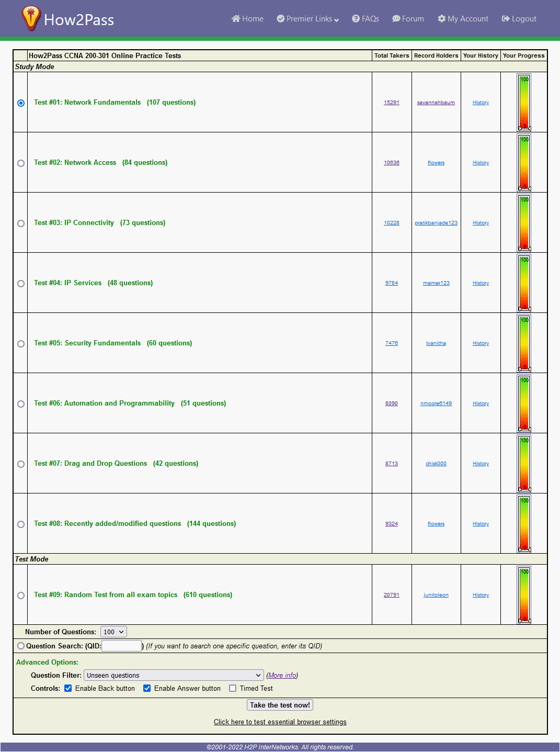The width and height of the screenshot is (560, 752).
Task: Select Test #05 Security Fundamentals radio button
Action: pos(21,344)
